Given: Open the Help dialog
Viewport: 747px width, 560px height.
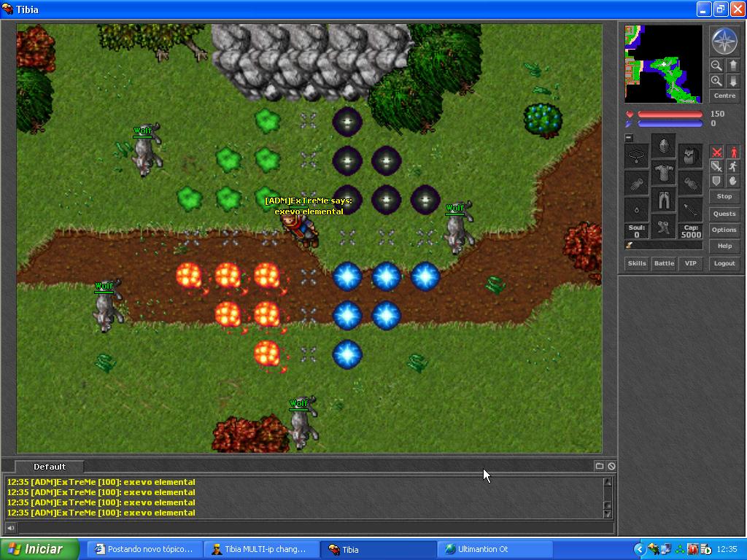Looking at the screenshot, I should click(724, 246).
